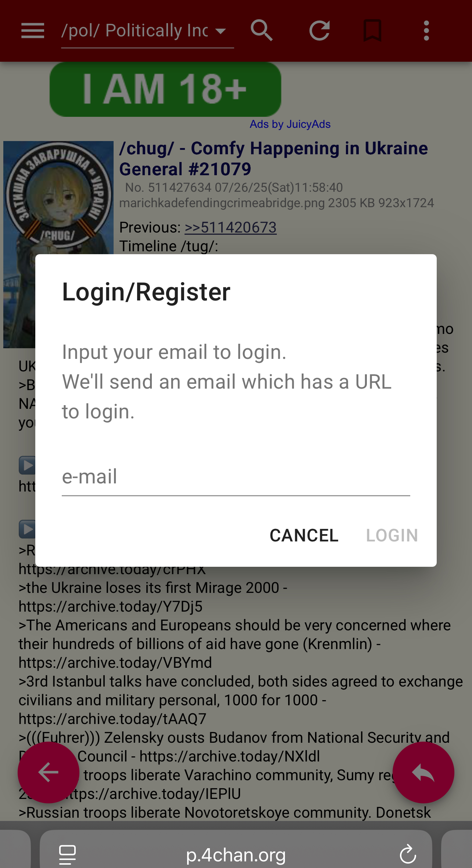Tap the search magnifier icon
The image size is (472, 868).
click(x=262, y=30)
